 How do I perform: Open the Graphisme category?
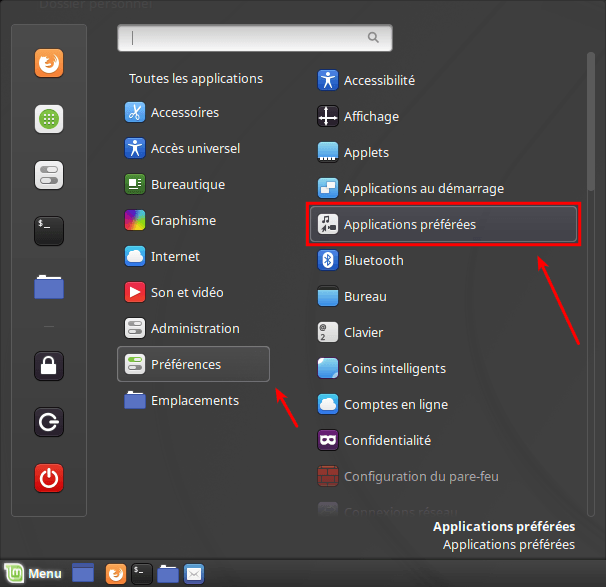tap(193, 220)
